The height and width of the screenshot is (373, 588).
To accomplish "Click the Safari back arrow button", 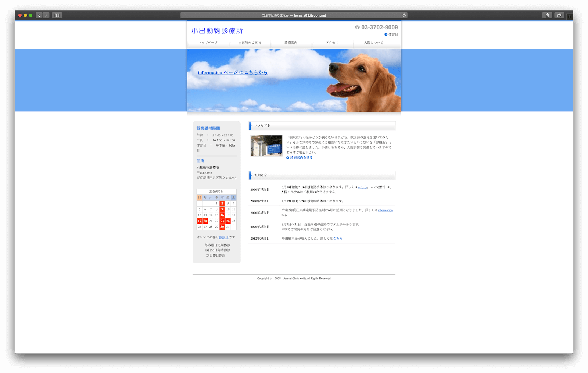I will 39,15.
